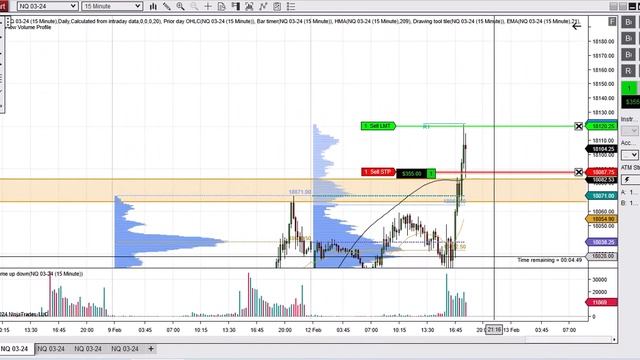The image size is (640, 360).
Task: Open the Acc account dropdown
Action: coord(630,155)
